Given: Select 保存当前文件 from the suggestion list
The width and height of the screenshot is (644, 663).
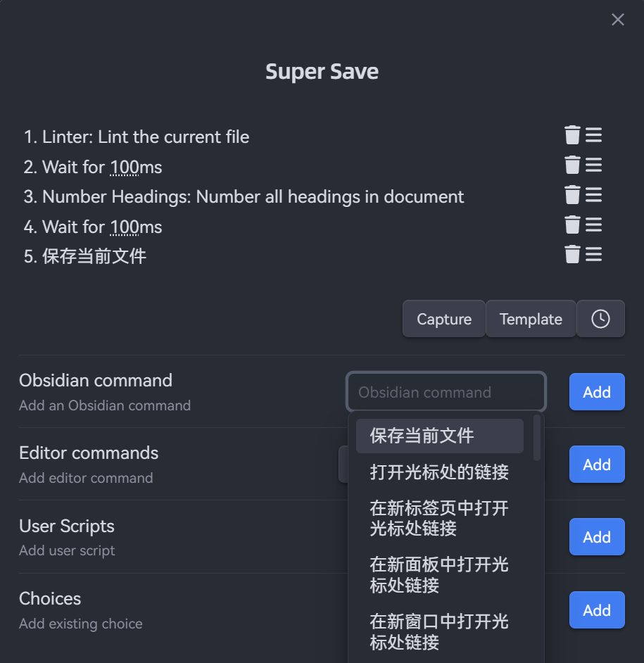Looking at the screenshot, I should click(439, 436).
